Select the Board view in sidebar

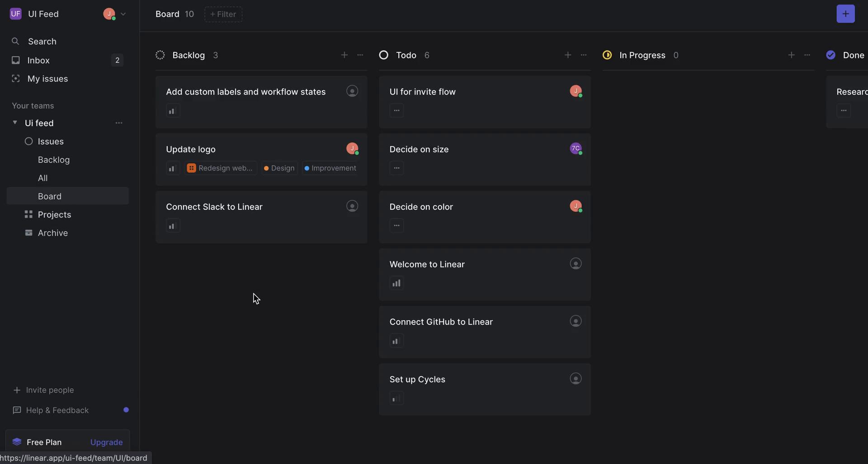pos(68,196)
